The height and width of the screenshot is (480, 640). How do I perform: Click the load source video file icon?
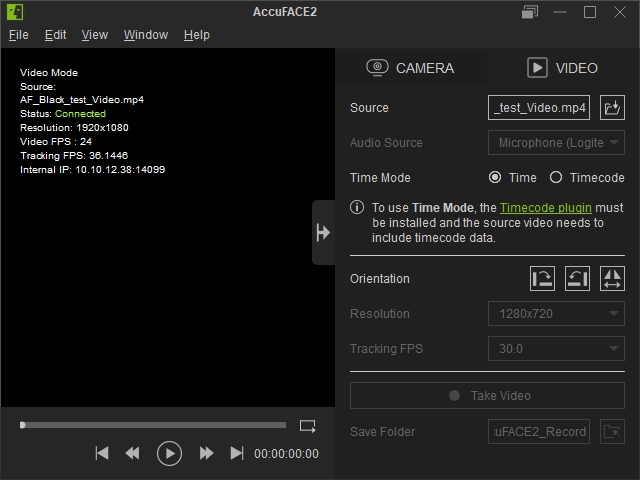coord(612,108)
